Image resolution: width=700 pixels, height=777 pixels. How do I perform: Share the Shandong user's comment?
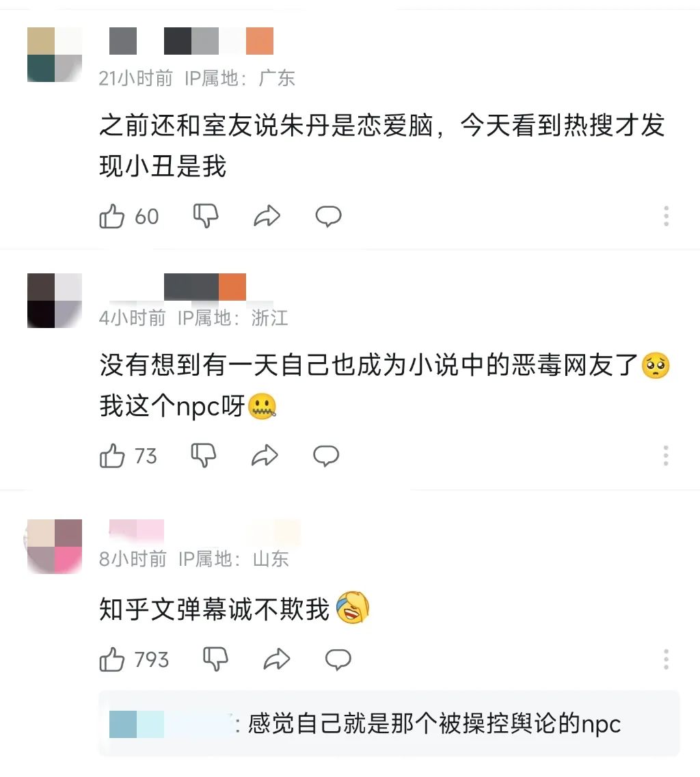pyautogui.click(x=277, y=659)
